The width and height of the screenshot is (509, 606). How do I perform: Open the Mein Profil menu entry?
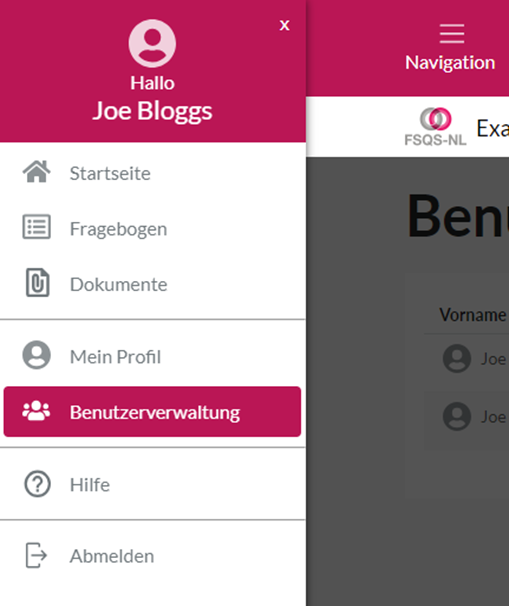pos(152,356)
